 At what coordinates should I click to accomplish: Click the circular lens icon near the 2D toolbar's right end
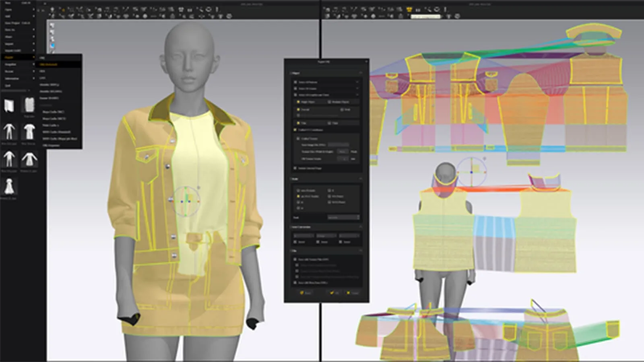point(437,9)
